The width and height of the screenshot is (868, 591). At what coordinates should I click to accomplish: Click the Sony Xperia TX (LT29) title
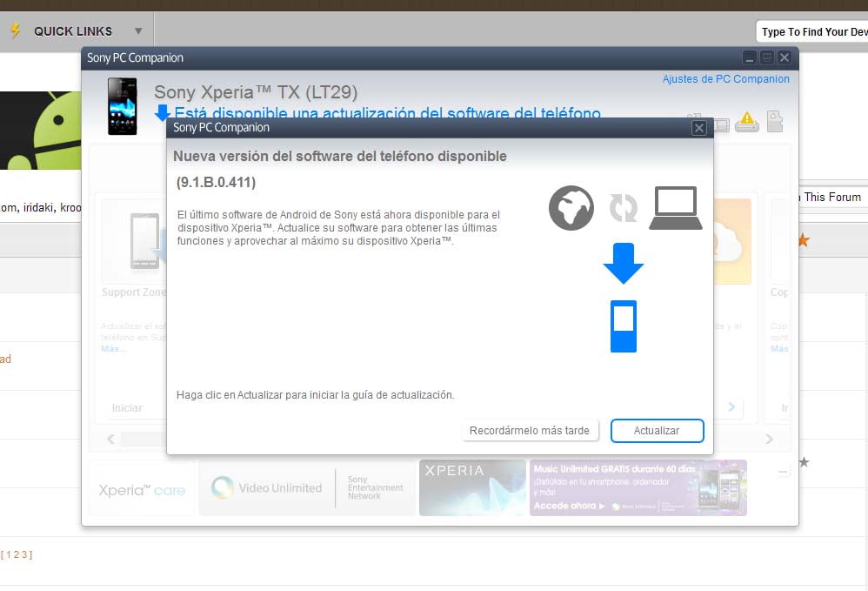pos(256,92)
